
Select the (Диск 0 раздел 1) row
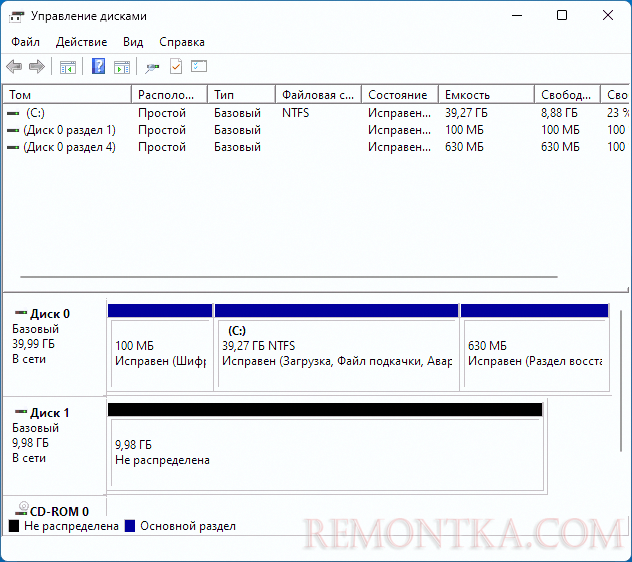pos(316,130)
